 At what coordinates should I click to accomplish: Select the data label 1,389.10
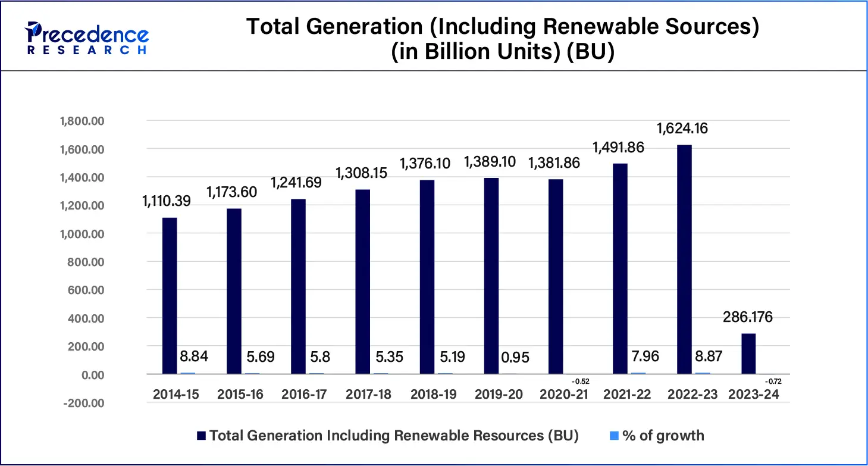point(489,162)
